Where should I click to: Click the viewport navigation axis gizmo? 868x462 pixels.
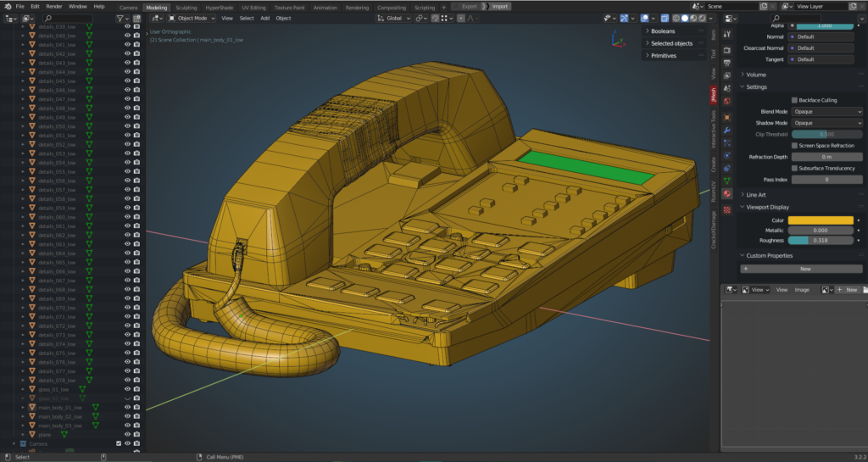[x=618, y=39]
